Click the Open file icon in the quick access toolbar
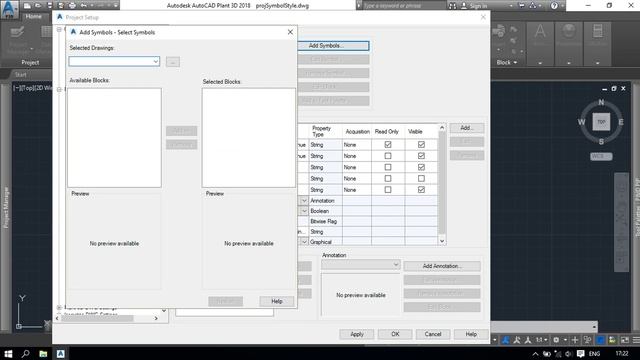 pos(38,6)
